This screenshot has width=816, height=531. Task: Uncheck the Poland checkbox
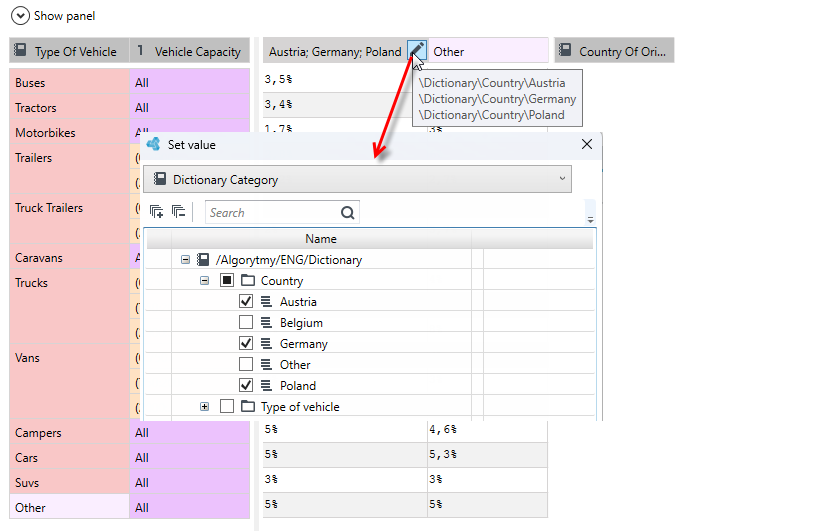(x=246, y=385)
